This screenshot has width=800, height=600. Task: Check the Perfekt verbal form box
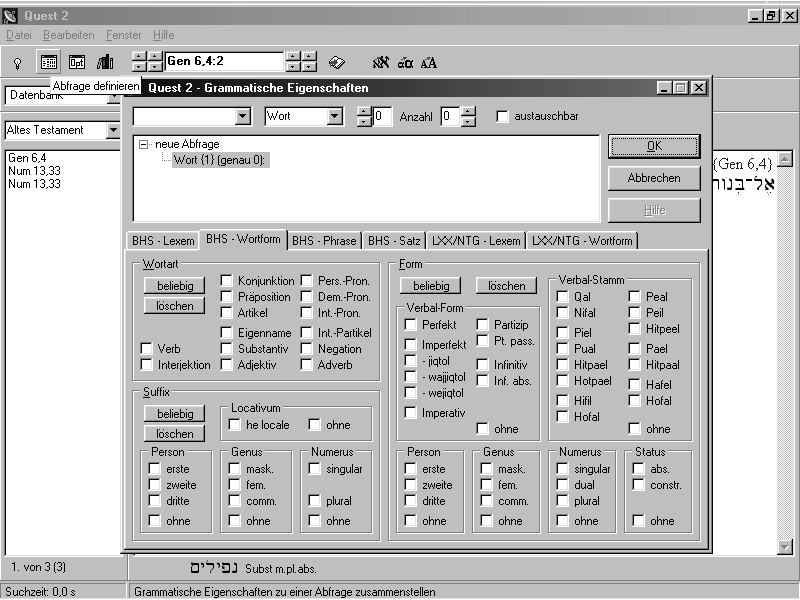click(411, 325)
